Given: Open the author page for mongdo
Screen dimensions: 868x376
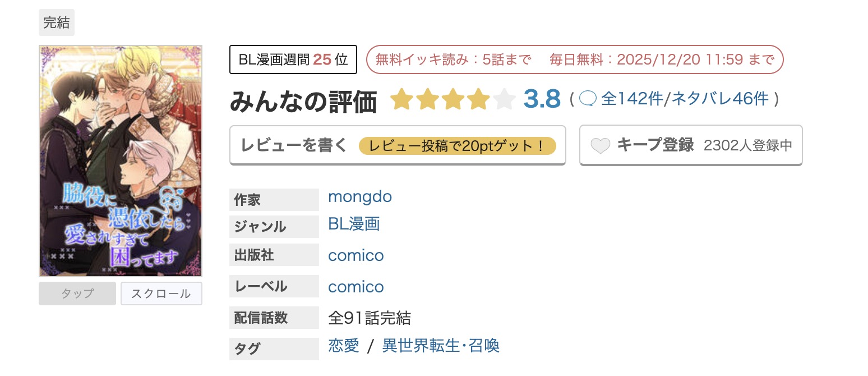Looking at the screenshot, I should click(360, 196).
